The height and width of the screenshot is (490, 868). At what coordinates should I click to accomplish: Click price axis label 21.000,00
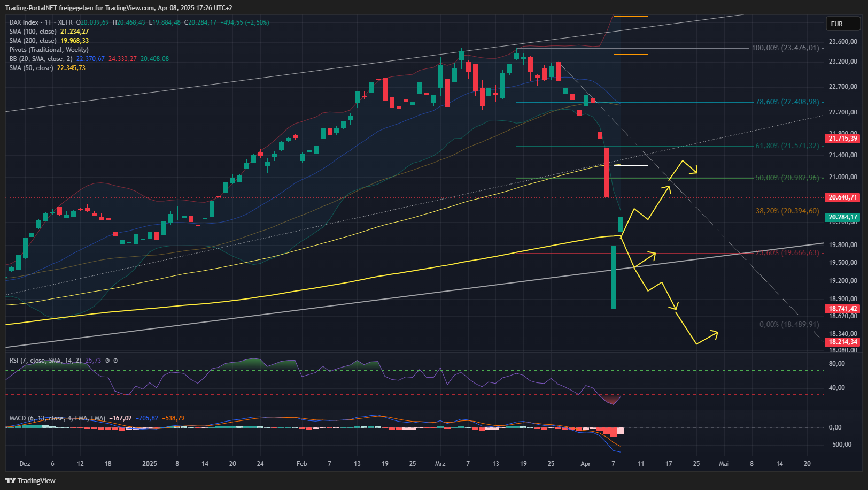[x=843, y=177]
